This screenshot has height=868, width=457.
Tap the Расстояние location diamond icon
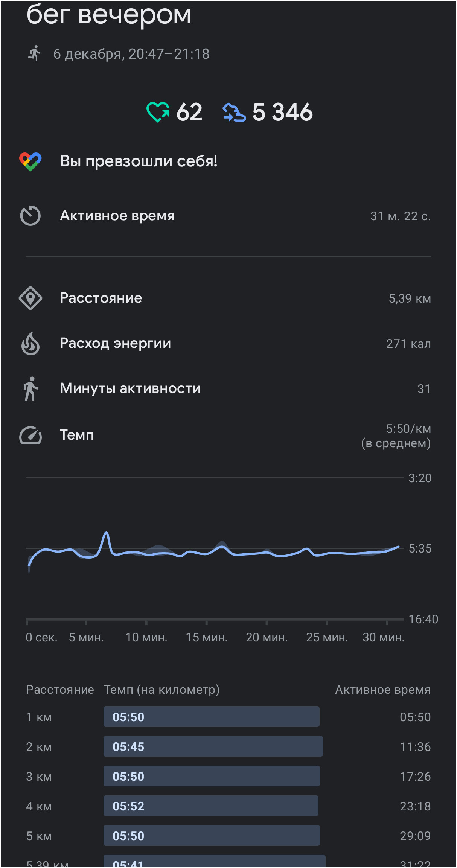click(x=30, y=298)
